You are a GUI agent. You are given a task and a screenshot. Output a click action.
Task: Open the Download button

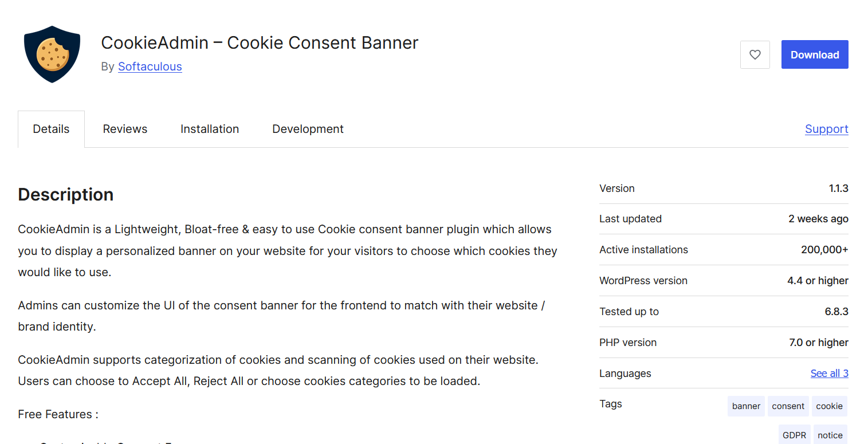(814, 54)
